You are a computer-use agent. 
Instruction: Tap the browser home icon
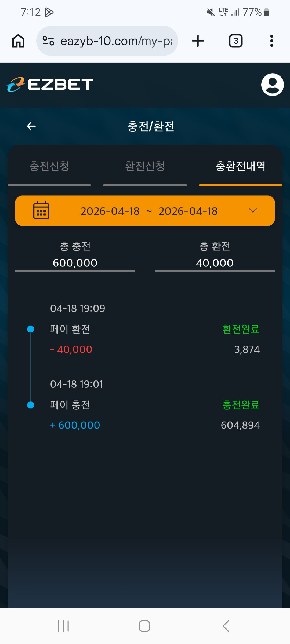[x=18, y=41]
